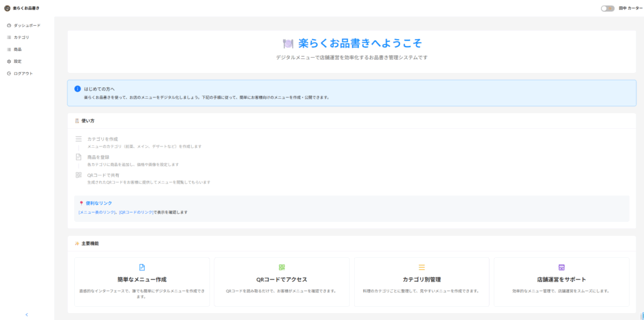Viewport: 644px width, 320px height.
Task: Click the ログアウト icon in sidebar
Action: (9, 74)
